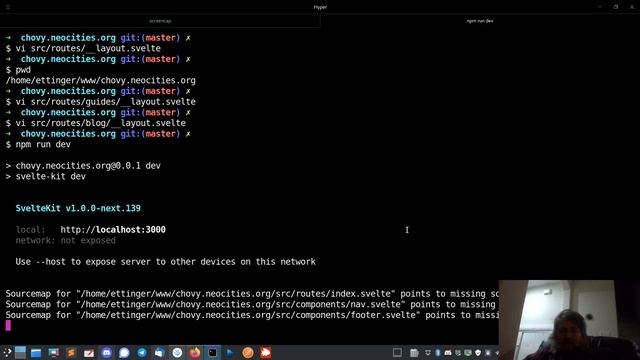
Task: Open the blue play-arrow app in taskbar
Action: point(230,353)
